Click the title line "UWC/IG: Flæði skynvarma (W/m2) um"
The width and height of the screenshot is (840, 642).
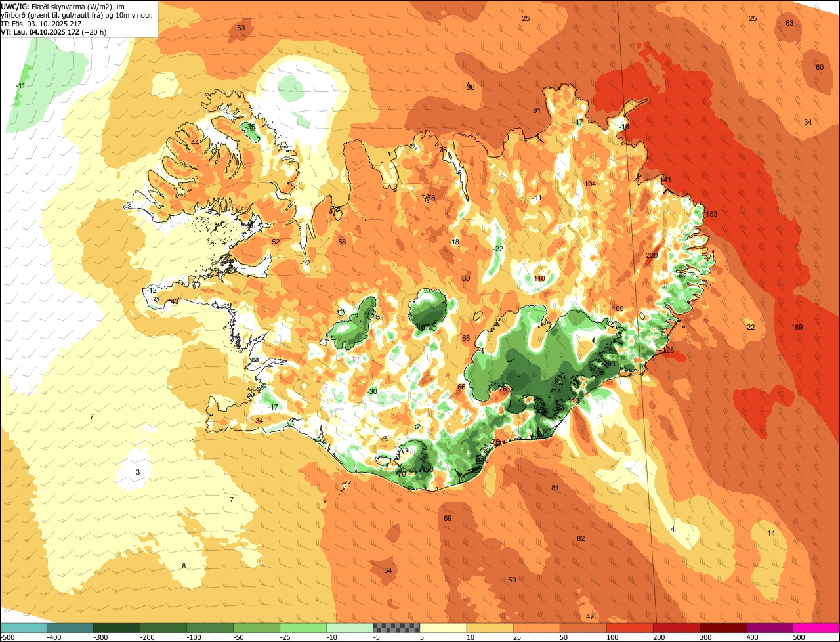(x=63, y=6)
